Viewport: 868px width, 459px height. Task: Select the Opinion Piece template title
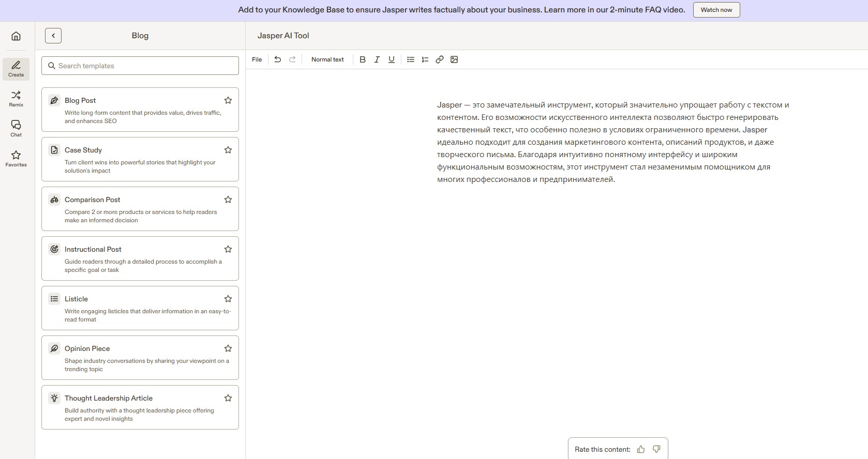87,348
